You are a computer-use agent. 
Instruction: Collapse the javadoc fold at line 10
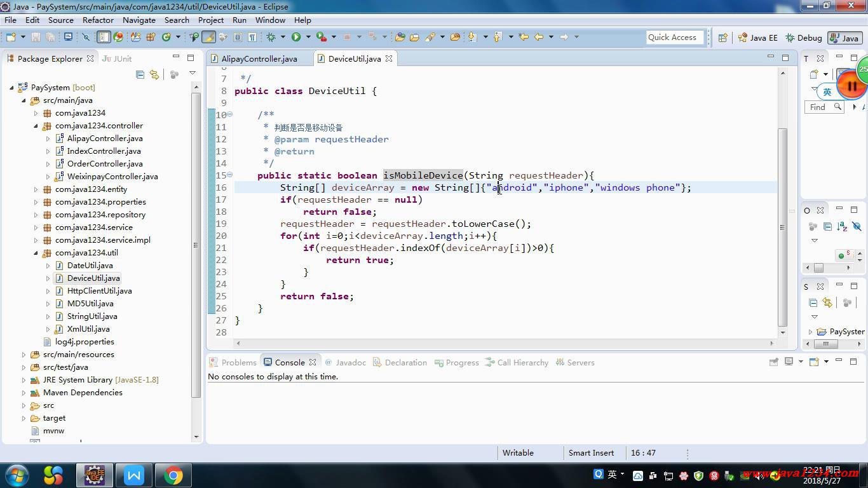(x=229, y=114)
